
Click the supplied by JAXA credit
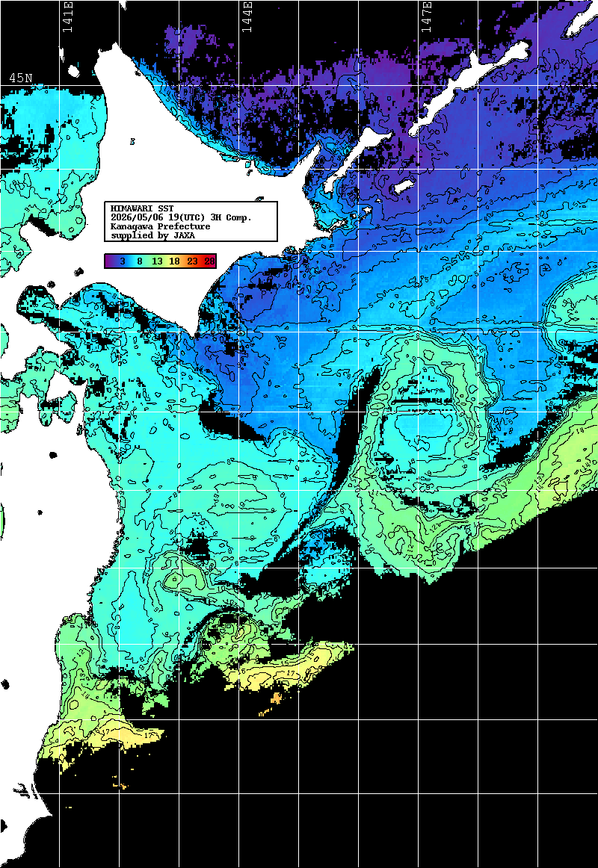coord(152,235)
